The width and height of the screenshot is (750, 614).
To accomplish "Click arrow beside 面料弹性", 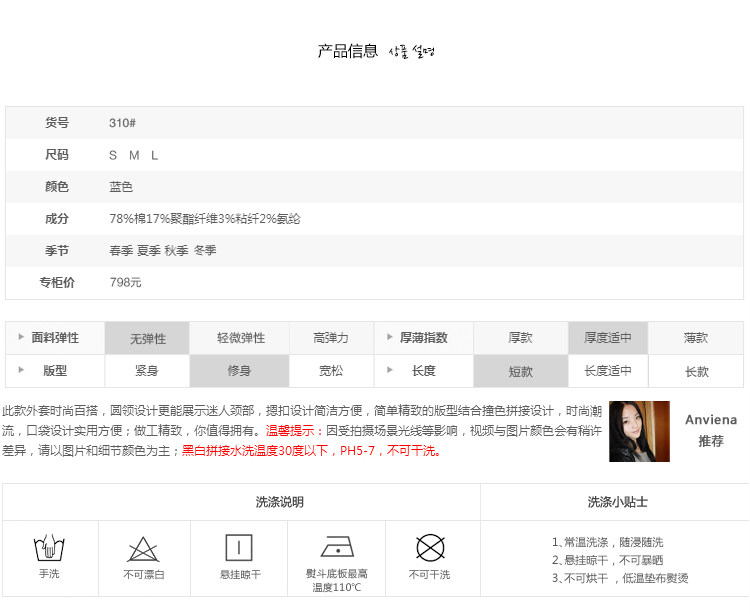I will pos(21,337).
